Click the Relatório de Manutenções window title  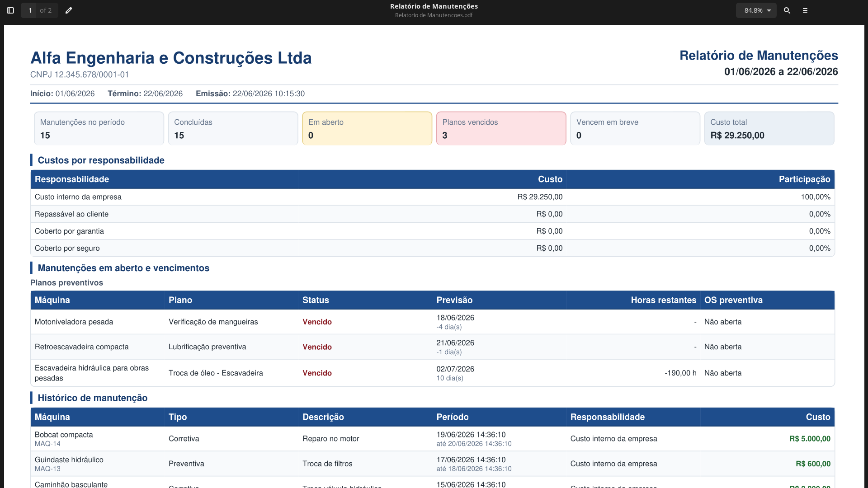click(x=434, y=6)
